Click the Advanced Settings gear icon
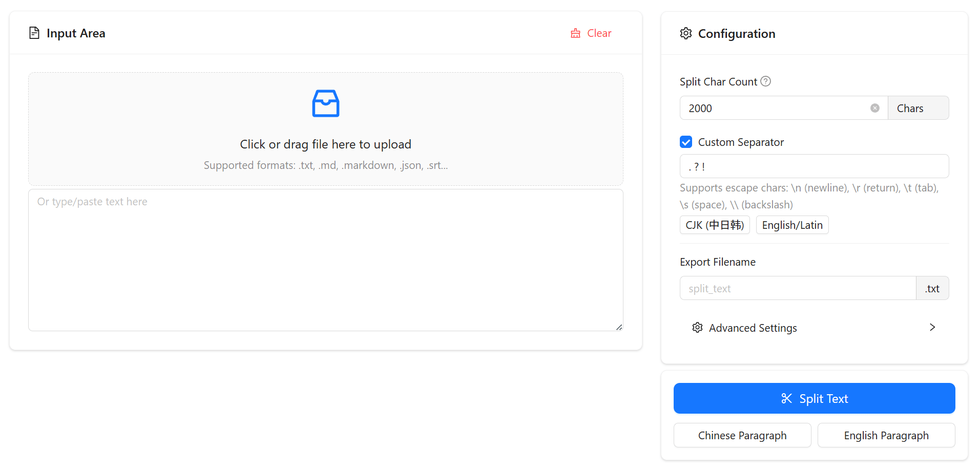 (697, 328)
